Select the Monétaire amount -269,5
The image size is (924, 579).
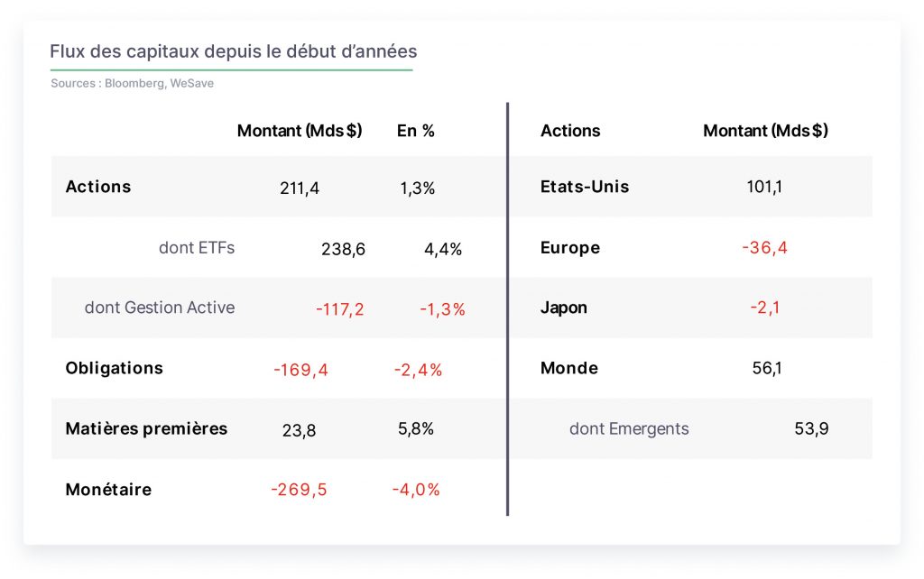pyautogui.click(x=299, y=490)
